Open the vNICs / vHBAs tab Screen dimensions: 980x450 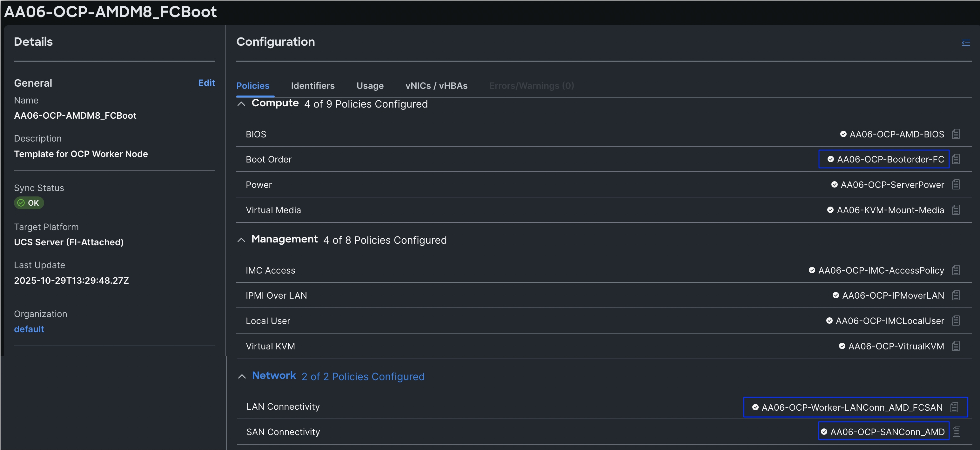tap(436, 86)
